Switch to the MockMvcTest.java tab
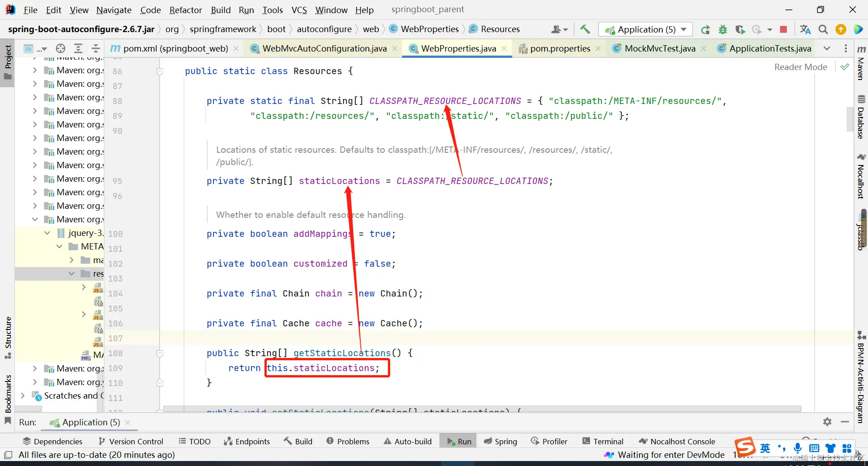 pyautogui.click(x=660, y=48)
